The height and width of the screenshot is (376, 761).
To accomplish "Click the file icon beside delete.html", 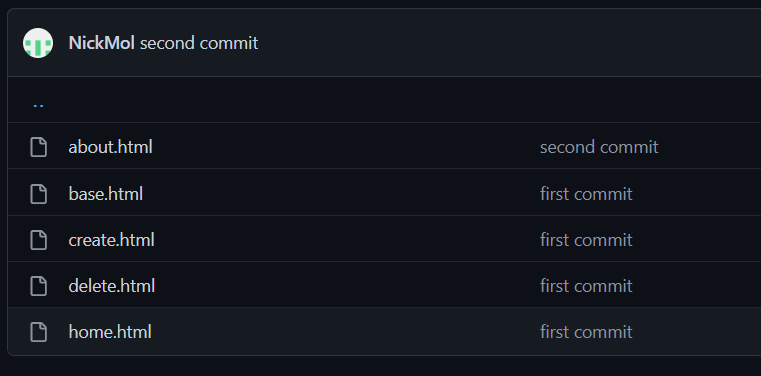I will [x=39, y=286].
